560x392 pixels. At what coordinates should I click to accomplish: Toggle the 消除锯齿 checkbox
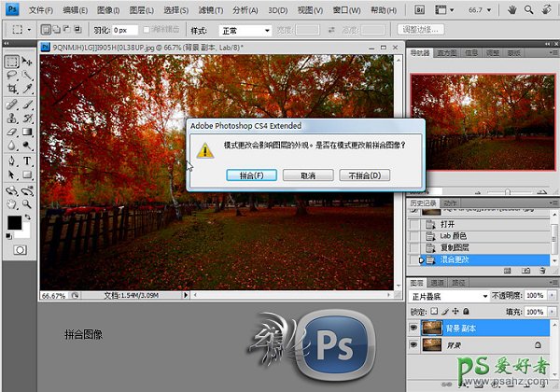coord(142,30)
